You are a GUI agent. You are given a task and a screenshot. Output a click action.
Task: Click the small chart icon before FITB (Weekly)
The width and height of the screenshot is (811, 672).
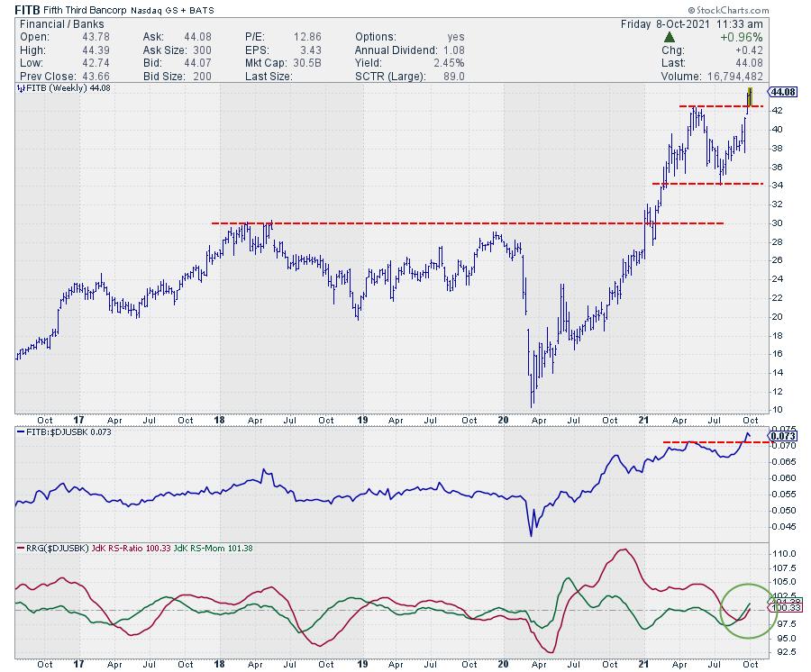(22, 90)
